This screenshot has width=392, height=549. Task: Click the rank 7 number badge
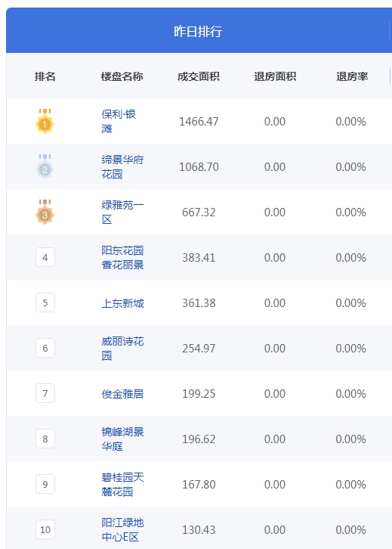pyautogui.click(x=45, y=393)
